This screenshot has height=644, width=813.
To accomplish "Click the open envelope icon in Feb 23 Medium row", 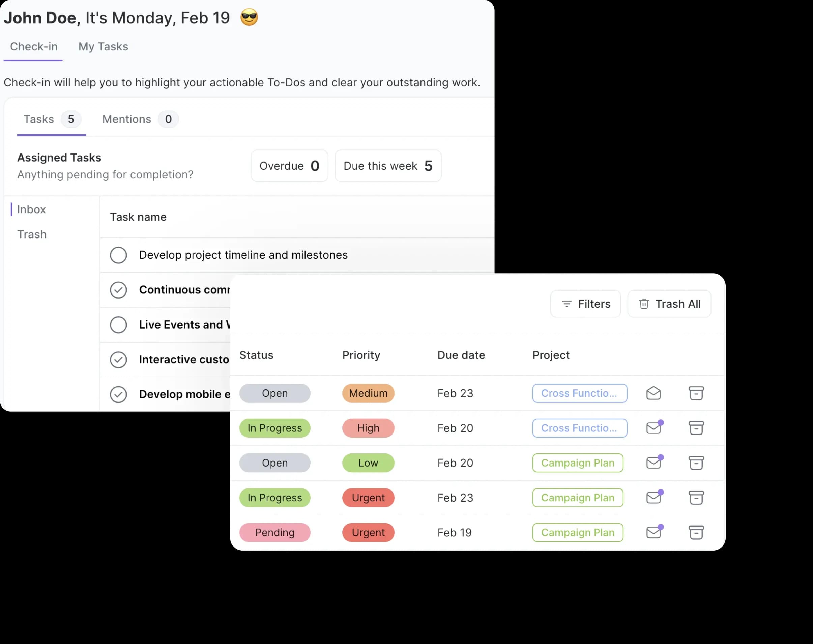I will [653, 393].
